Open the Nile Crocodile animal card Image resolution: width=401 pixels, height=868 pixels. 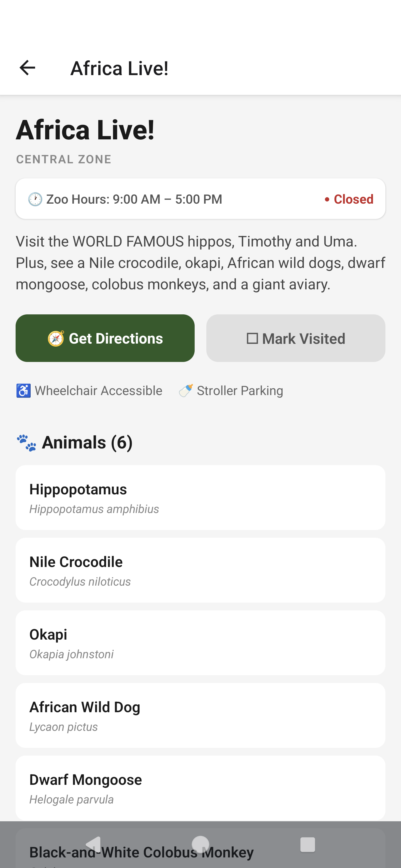pyautogui.click(x=200, y=570)
